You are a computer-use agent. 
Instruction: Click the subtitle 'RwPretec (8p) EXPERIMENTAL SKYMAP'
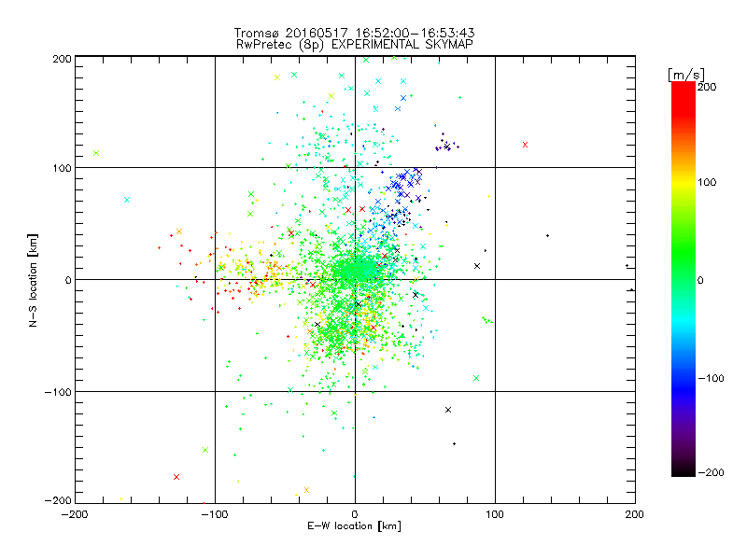tap(355, 45)
